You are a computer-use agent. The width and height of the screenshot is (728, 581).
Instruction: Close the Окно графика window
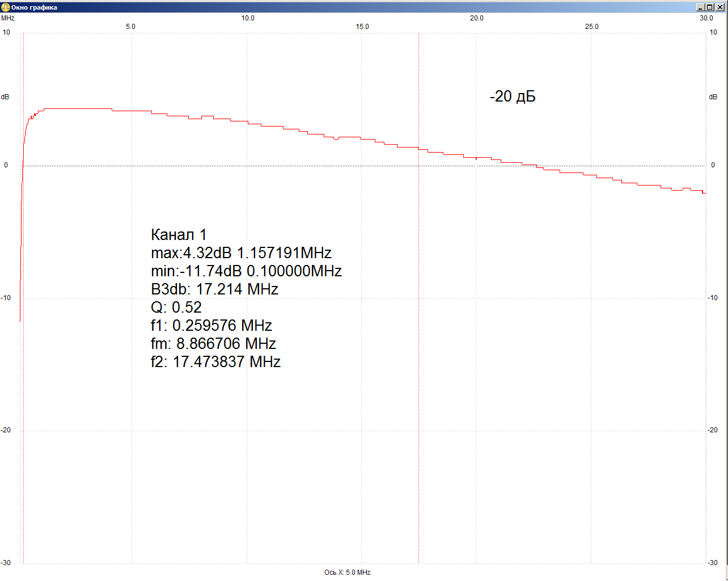pyautogui.click(x=720, y=7)
